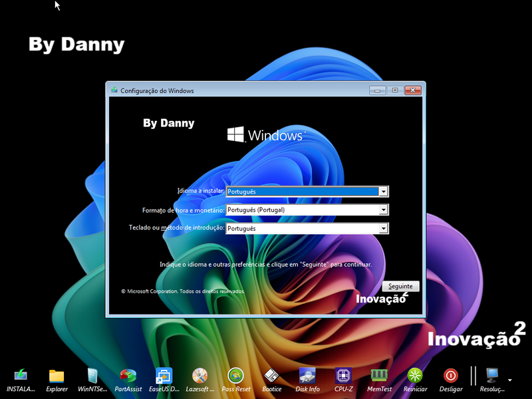Click the "Formato de hora e monetário" label

click(x=184, y=210)
